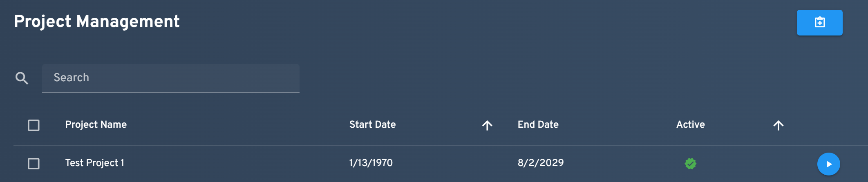Image resolution: width=868 pixels, height=182 pixels.
Task: Sort by the End Date column header
Action: pyautogui.click(x=538, y=124)
